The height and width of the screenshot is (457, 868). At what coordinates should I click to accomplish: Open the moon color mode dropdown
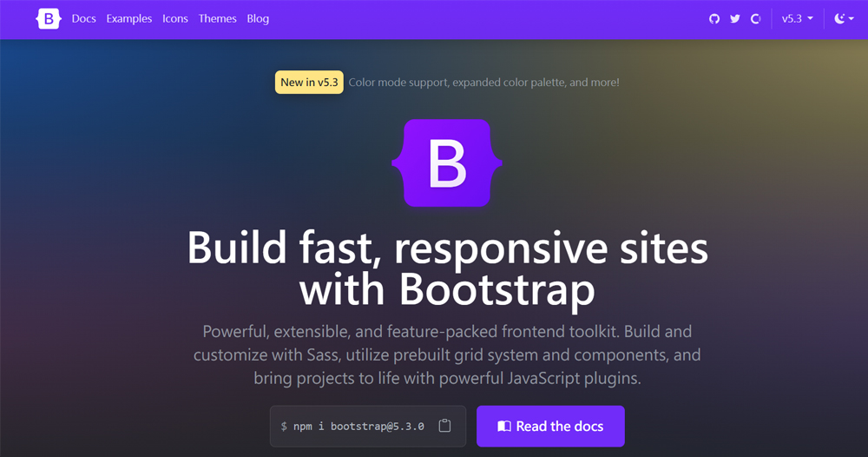845,19
